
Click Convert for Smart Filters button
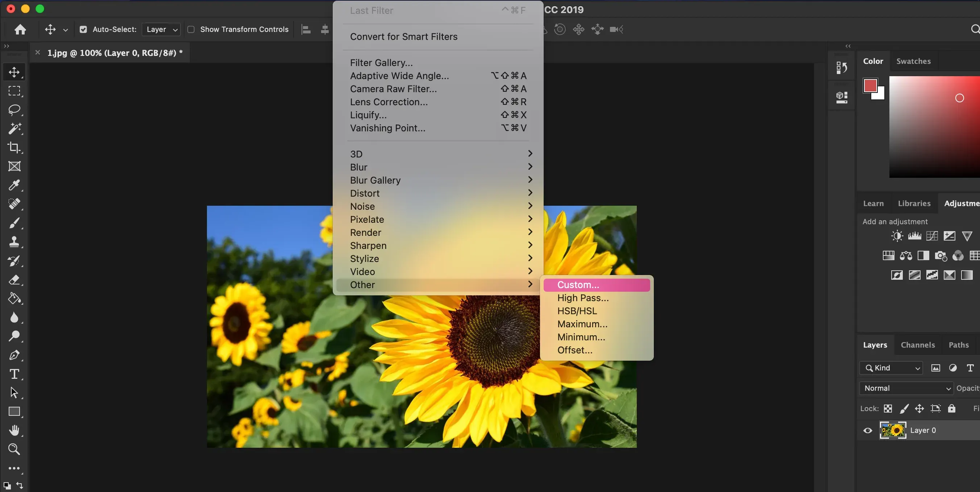(404, 36)
